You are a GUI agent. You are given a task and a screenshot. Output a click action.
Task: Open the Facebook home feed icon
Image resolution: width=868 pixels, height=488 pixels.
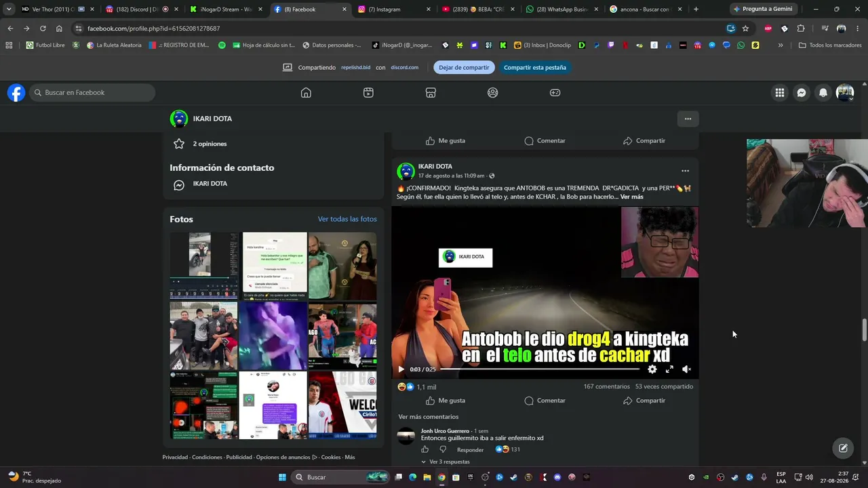(x=306, y=93)
